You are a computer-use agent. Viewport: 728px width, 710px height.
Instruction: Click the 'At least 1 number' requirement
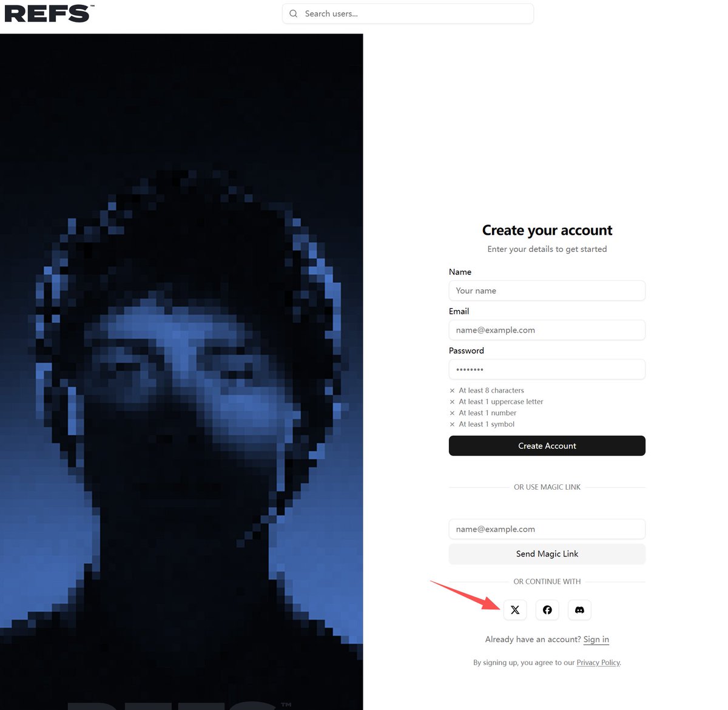[x=483, y=413]
